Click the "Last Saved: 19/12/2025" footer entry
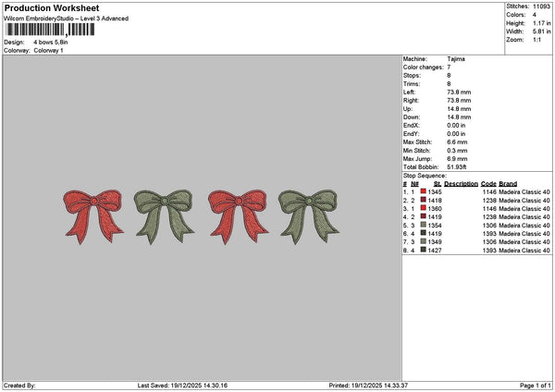Image resolution: width=555 pixels, height=392 pixels. (x=182, y=386)
